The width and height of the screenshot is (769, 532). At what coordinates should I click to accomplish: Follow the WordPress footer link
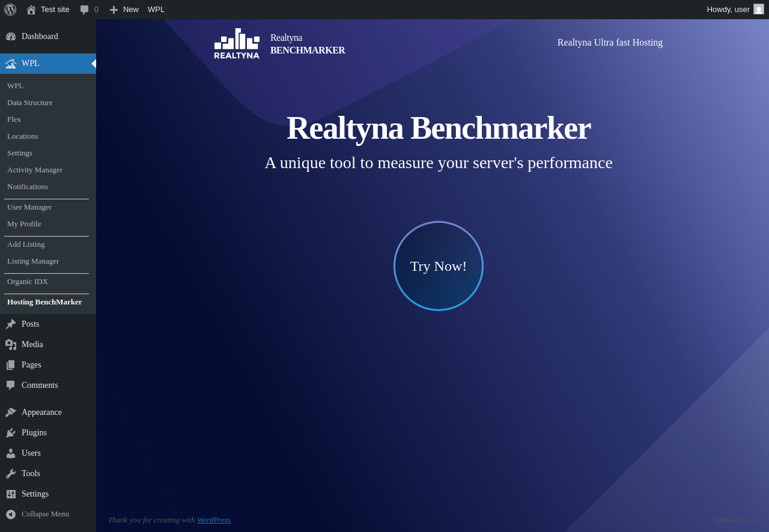pos(214,520)
